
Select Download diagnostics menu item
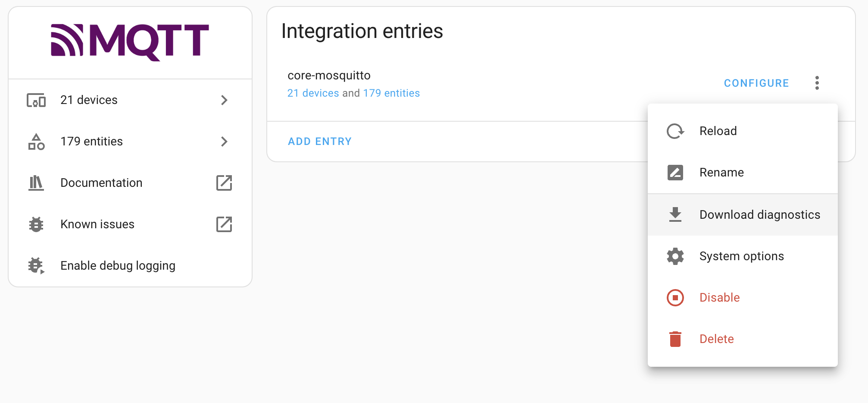tap(759, 215)
